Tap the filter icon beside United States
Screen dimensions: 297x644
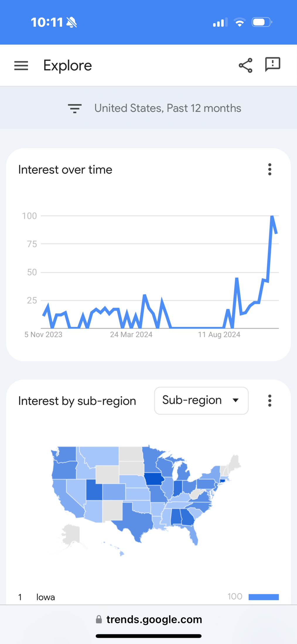pyautogui.click(x=75, y=108)
